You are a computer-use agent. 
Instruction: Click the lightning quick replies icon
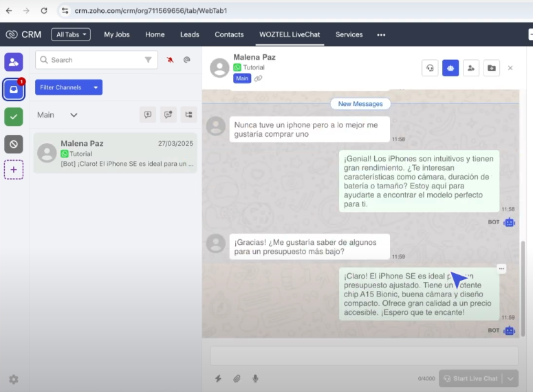pyautogui.click(x=218, y=378)
